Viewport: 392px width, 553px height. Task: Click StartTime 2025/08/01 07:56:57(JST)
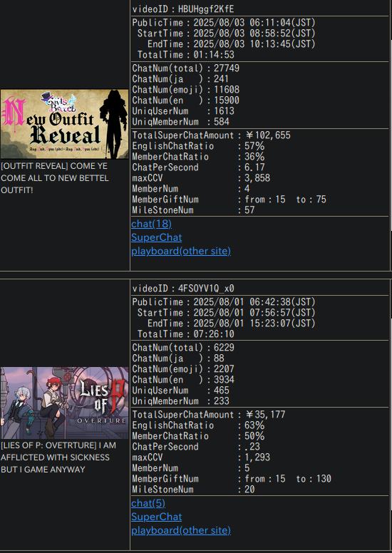click(x=254, y=312)
